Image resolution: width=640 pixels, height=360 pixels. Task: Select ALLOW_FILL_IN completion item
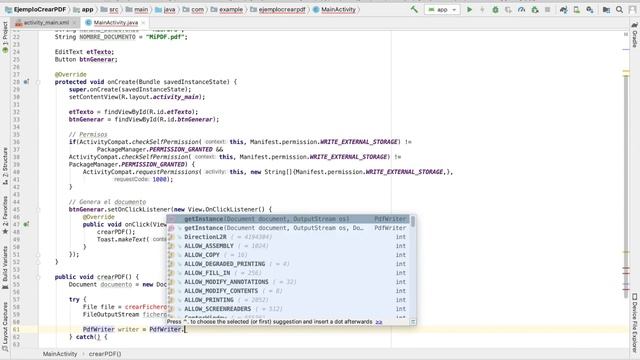point(288,273)
